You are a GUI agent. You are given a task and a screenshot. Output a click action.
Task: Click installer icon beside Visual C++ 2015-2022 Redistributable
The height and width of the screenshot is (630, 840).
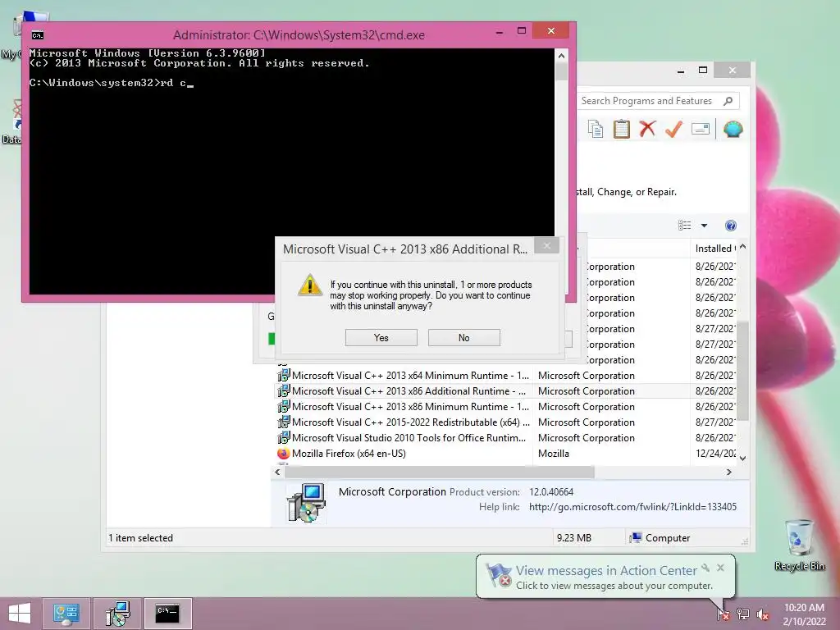tap(283, 422)
